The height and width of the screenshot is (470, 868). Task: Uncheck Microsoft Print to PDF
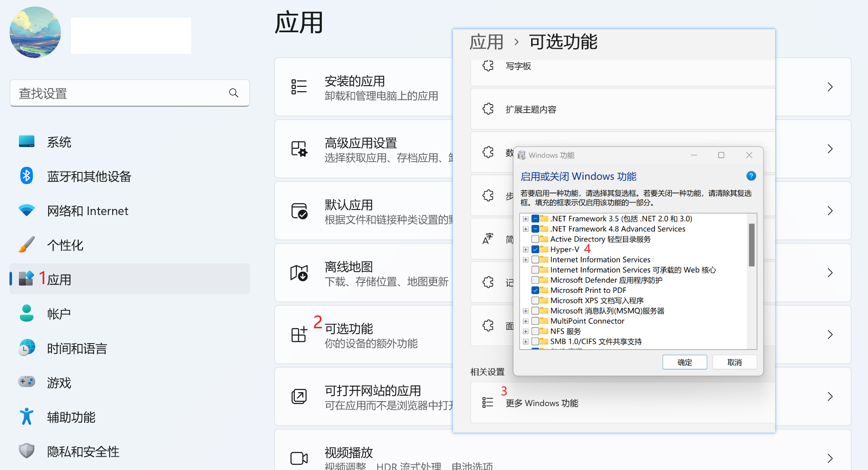[x=535, y=290]
